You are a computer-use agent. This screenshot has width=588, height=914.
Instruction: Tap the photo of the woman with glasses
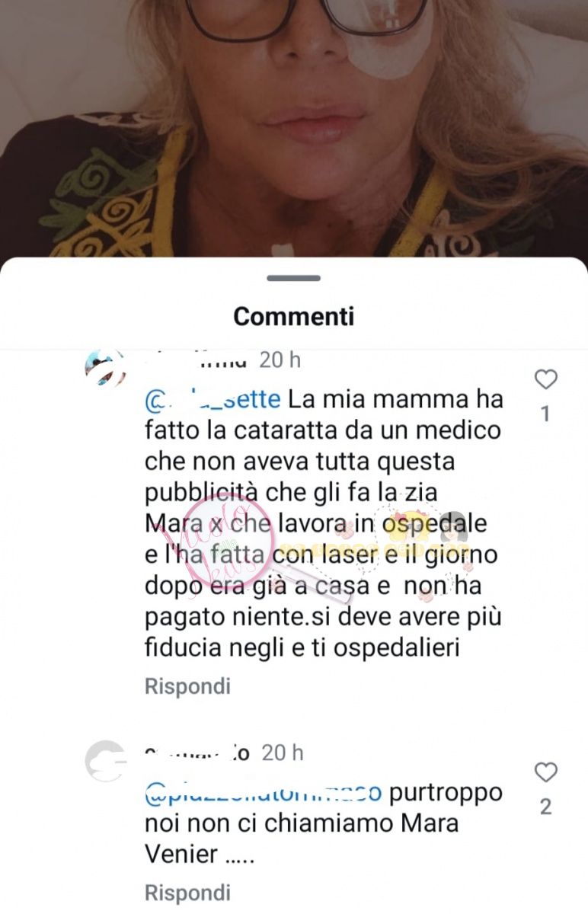tap(294, 129)
